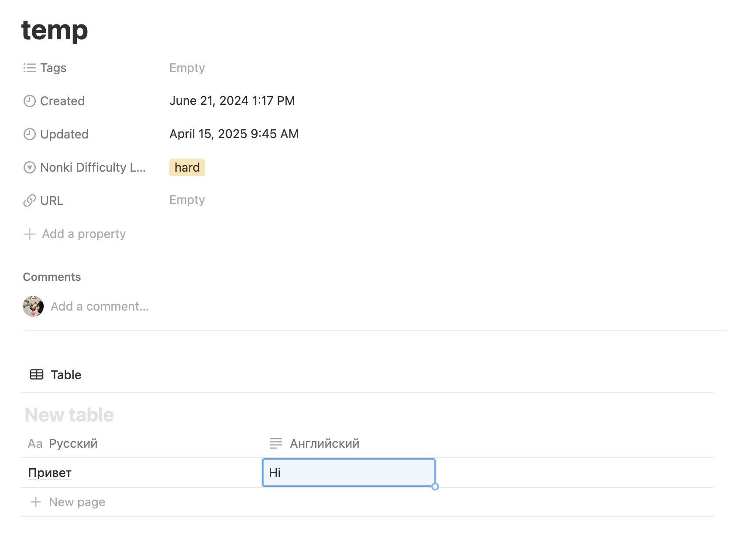Open the Английский column header menu
The height and width of the screenshot is (539, 756).
(324, 443)
